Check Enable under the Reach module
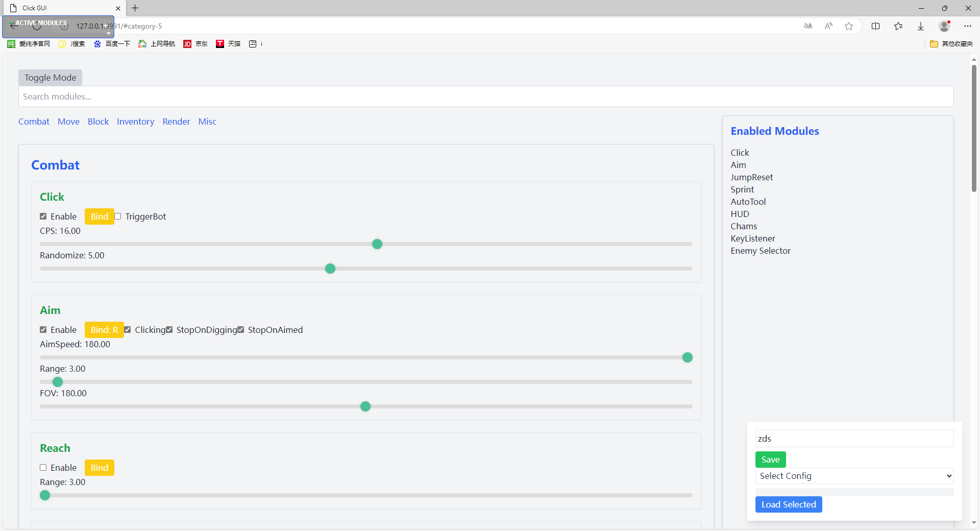Screen dimensions: 980x531 click(x=43, y=468)
